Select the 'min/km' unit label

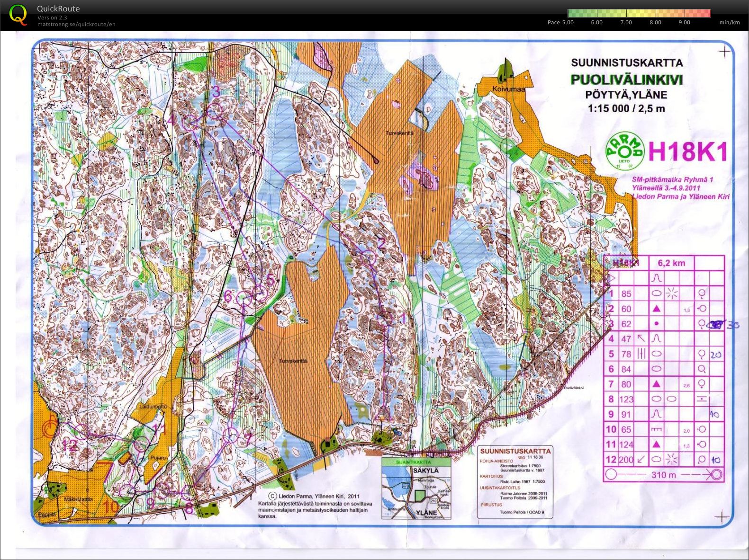pyautogui.click(x=729, y=22)
